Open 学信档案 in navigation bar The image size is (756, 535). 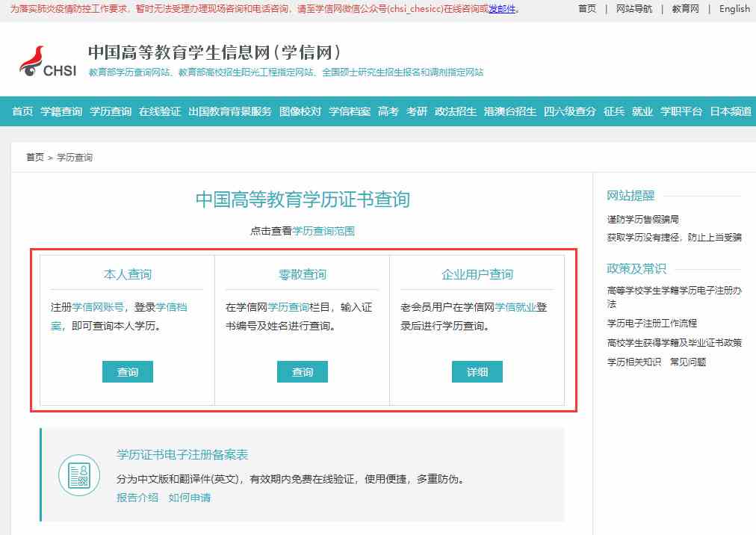[350, 111]
